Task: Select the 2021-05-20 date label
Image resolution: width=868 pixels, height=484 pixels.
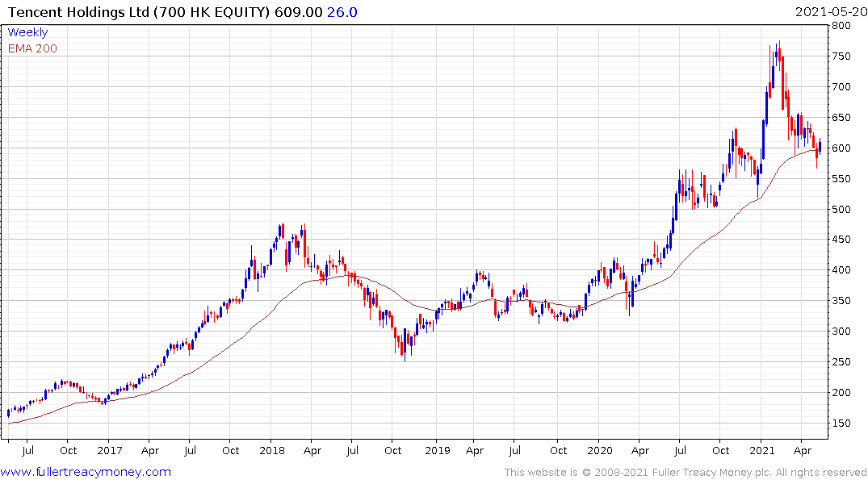Action: click(x=831, y=11)
